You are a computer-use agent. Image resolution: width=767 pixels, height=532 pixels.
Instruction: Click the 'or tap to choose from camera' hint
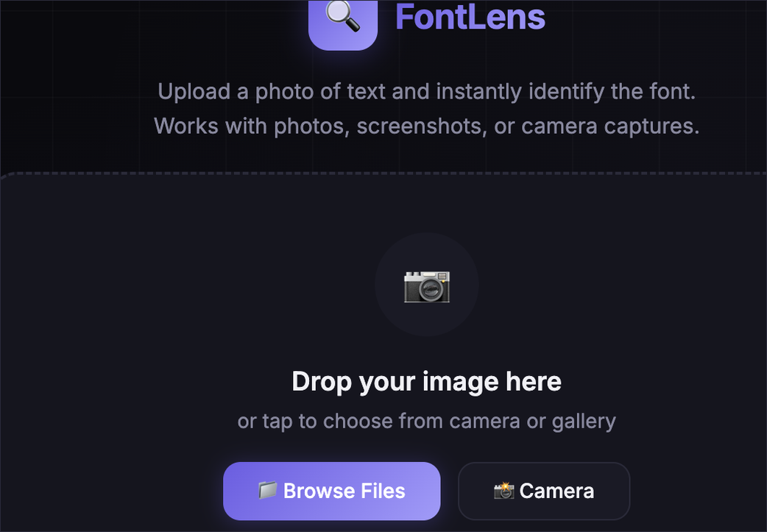click(x=379, y=421)
